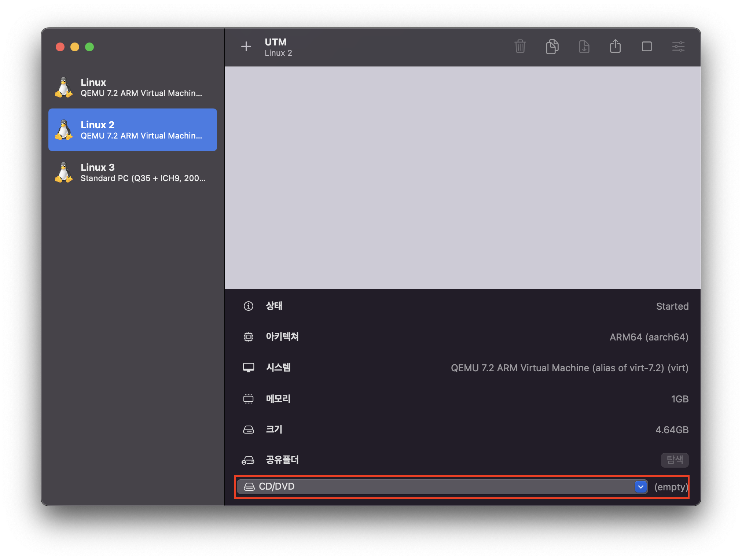Select the Linux 2 entry in the sidebar
The height and width of the screenshot is (560, 742).
point(132,130)
